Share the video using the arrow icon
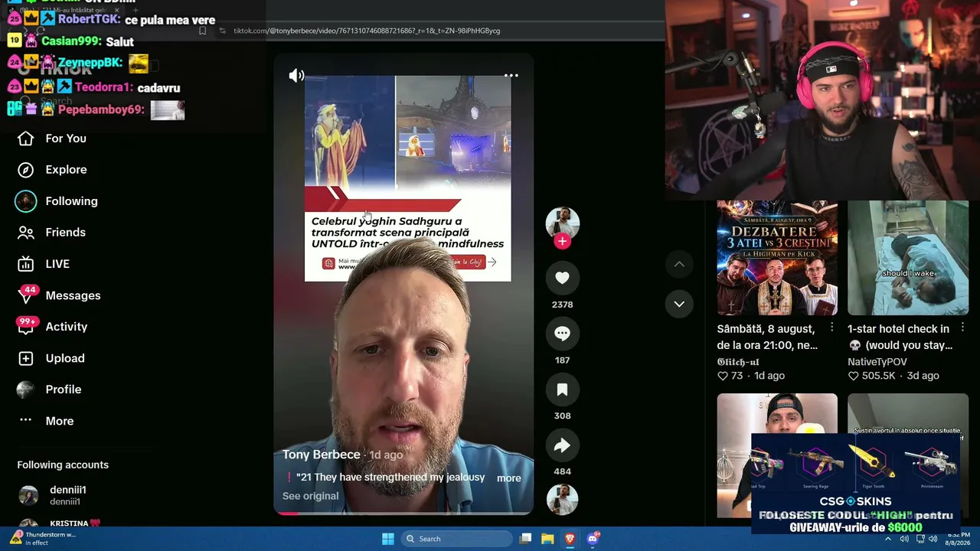Image resolution: width=980 pixels, height=551 pixels. pyautogui.click(x=562, y=445)
